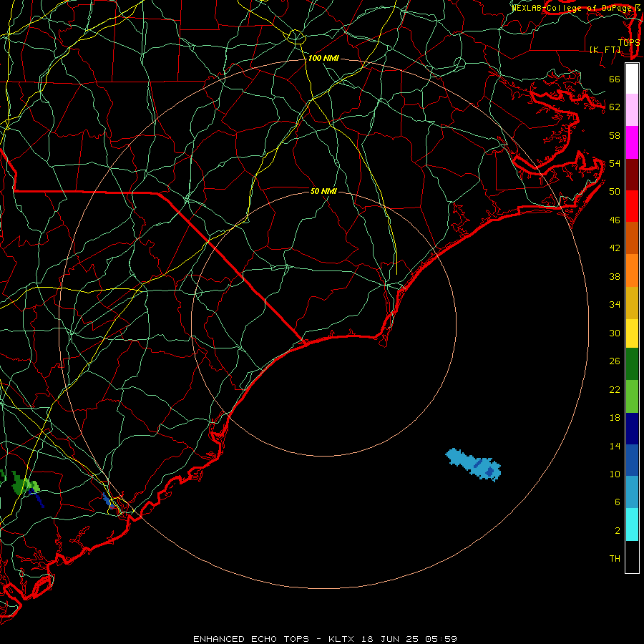Click the 'TOPS' legend heading
This screenshot has width=644, height=644.
tap(629, 42)
